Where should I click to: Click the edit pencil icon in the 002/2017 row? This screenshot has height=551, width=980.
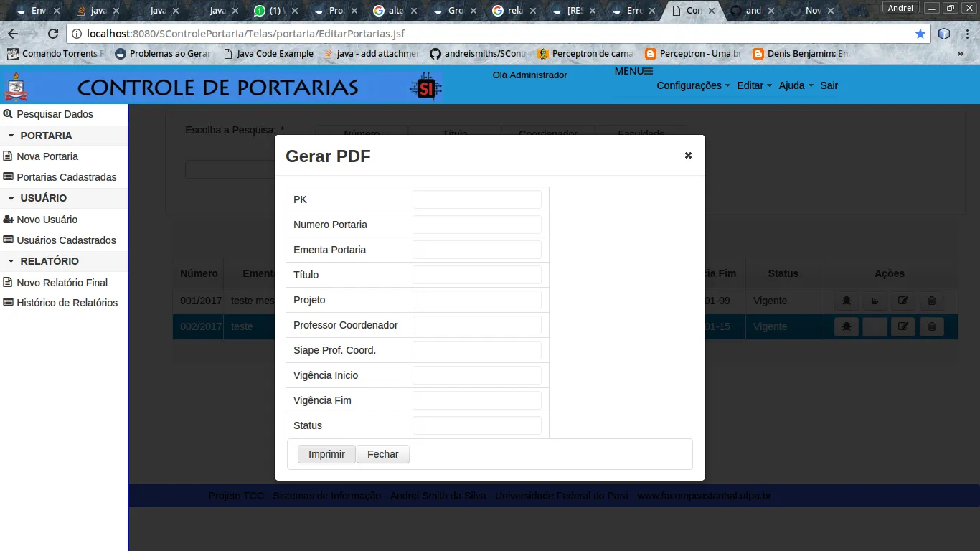pyautogui.click(x=903, y=327)
